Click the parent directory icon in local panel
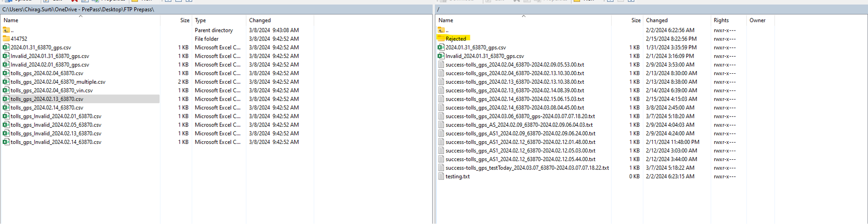The width and height of the screenshot is (868, 224). 6,30
